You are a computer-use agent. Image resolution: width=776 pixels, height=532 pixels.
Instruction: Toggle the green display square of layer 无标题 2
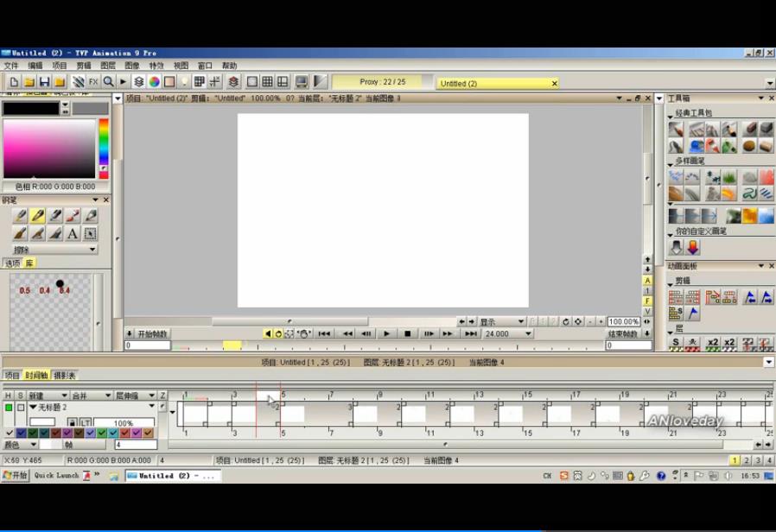pos(9,407)
